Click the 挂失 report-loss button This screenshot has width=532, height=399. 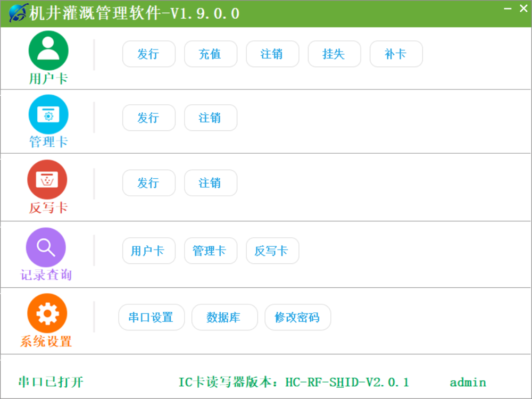[334, 54]
